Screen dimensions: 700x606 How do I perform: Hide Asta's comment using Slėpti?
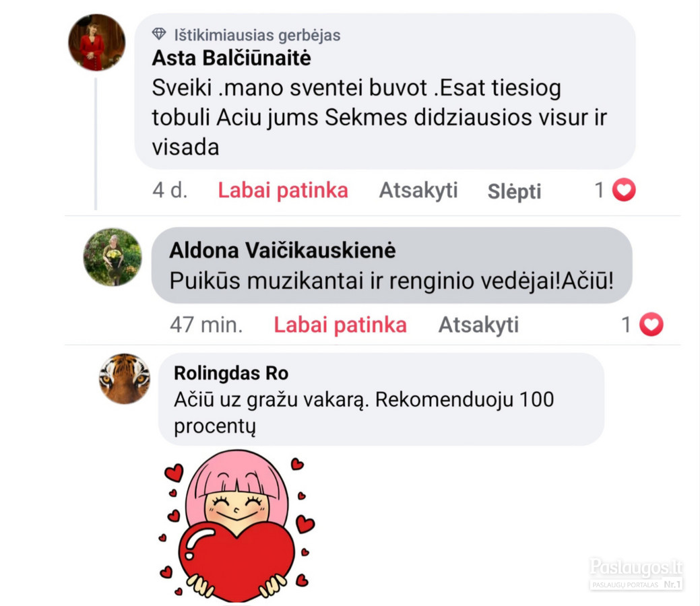tap(514, 191)
